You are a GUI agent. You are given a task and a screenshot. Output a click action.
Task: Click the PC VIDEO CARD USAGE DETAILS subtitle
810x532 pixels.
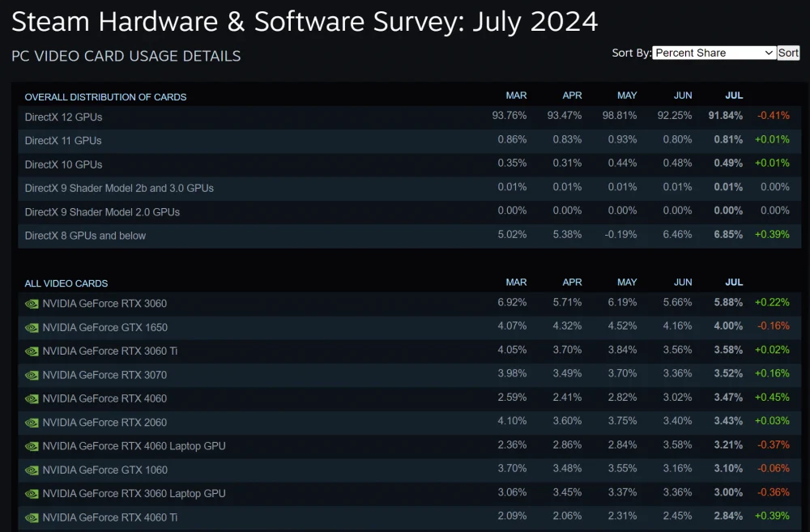126,56
